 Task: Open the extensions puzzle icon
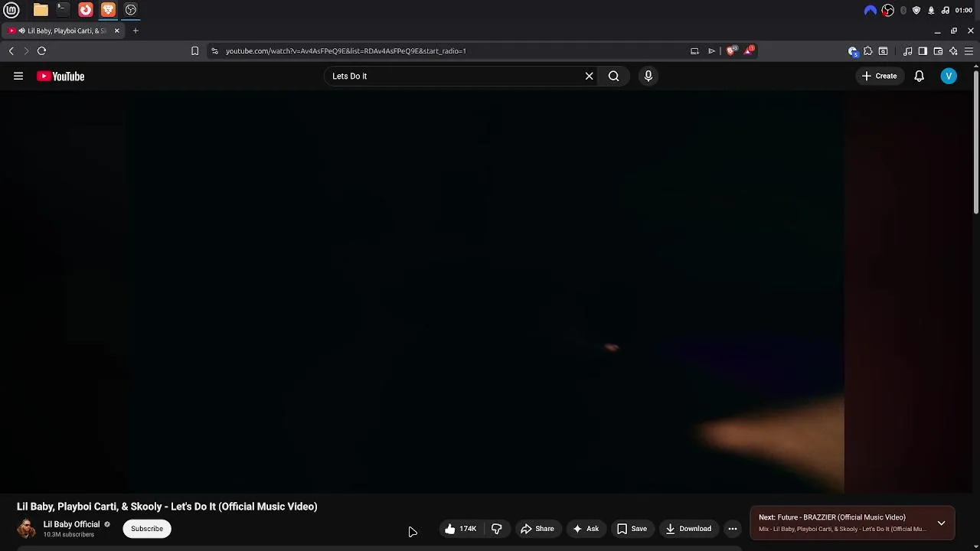pos(867,51)
